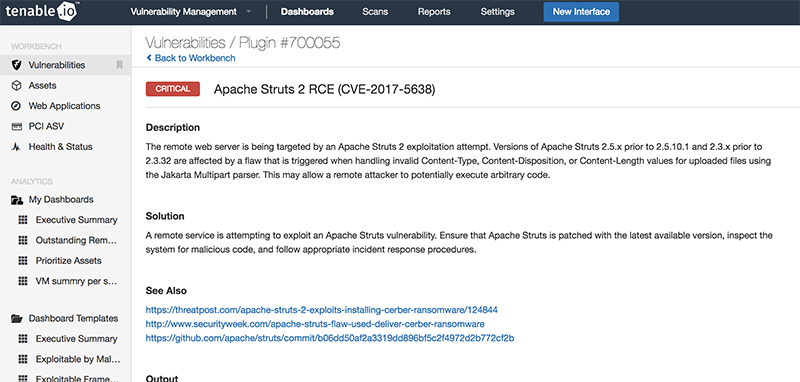Click the WORKBENCH section label
The height and width of the screenshot is (382, 800).
[x=36, y=46]
